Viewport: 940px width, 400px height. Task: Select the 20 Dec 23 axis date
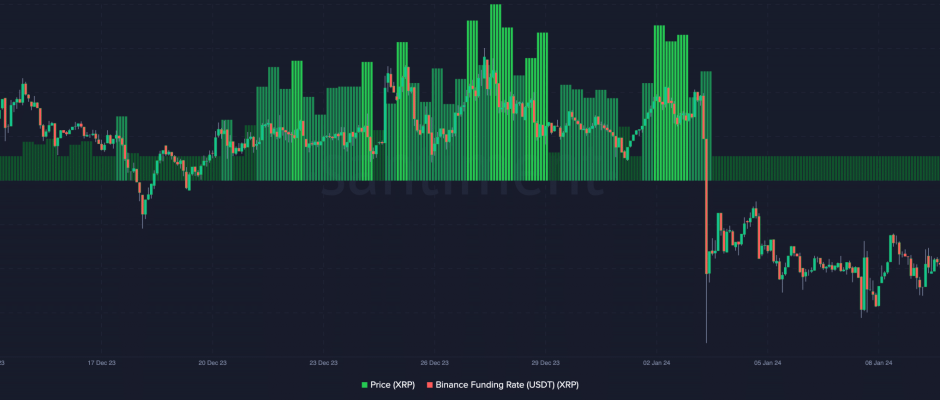tap(212, 363)
